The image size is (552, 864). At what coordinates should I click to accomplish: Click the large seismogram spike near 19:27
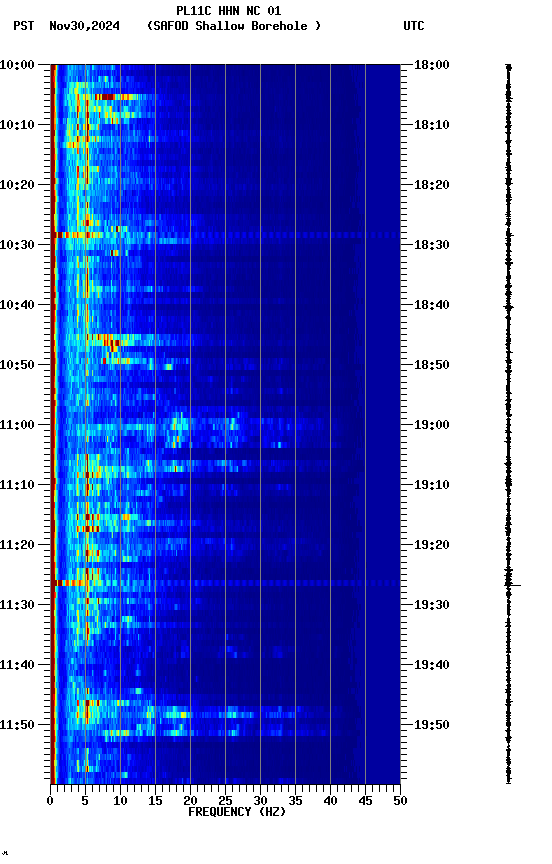(x=513, y=585)
